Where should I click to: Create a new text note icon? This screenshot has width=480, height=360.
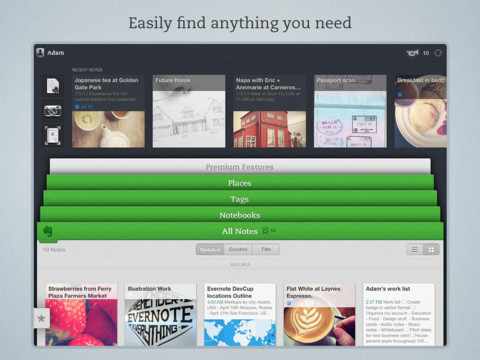point(53,86)
